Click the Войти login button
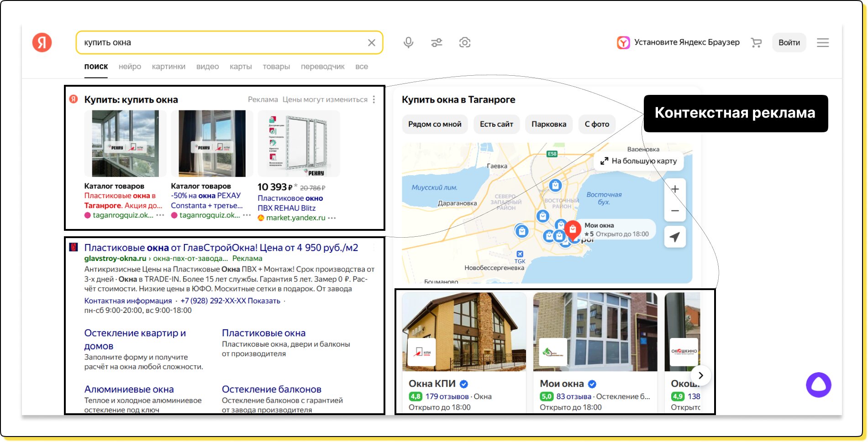This screenshot has height=442, width=868. pos(789,42)
